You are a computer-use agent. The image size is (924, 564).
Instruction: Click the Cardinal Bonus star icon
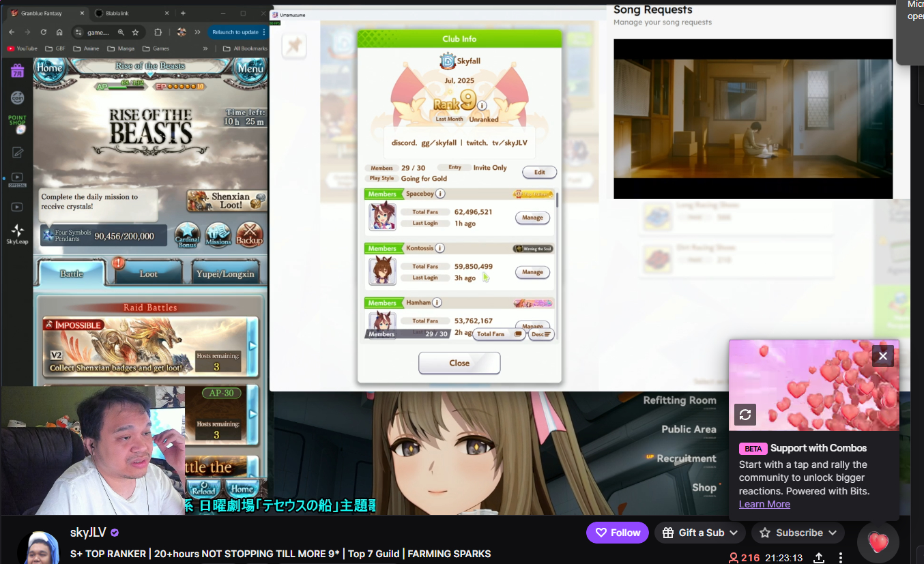pos(188,235)
